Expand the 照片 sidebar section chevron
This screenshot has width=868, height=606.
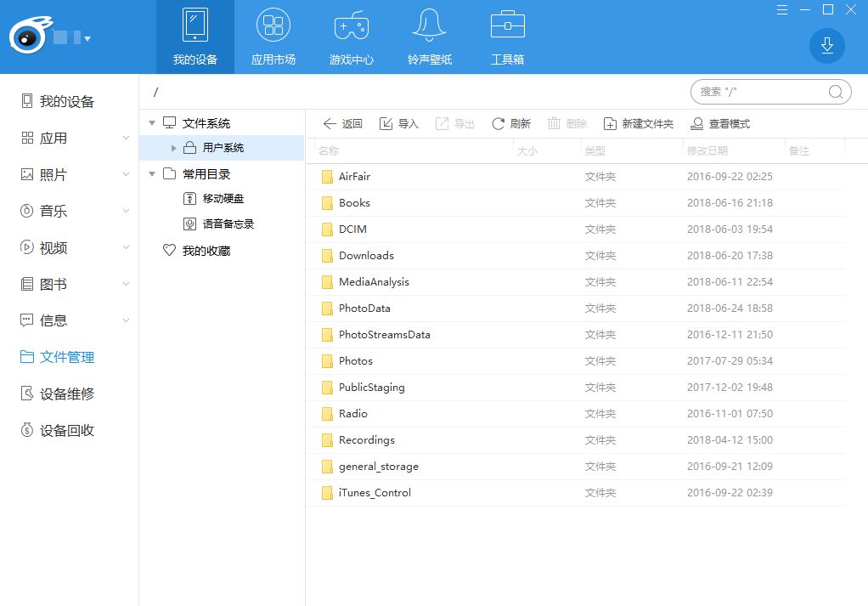pos(126,174)
